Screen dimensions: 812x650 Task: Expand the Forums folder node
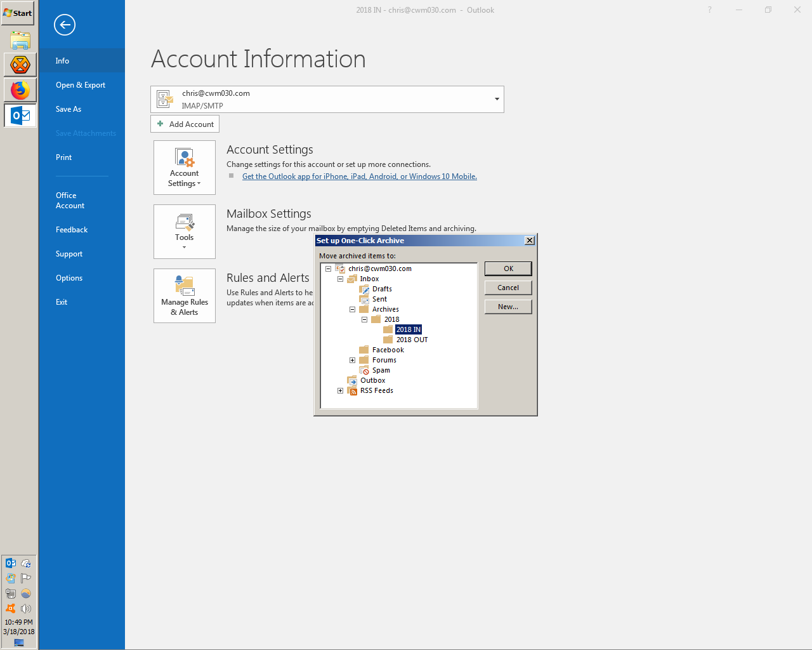tap(352, 360)
